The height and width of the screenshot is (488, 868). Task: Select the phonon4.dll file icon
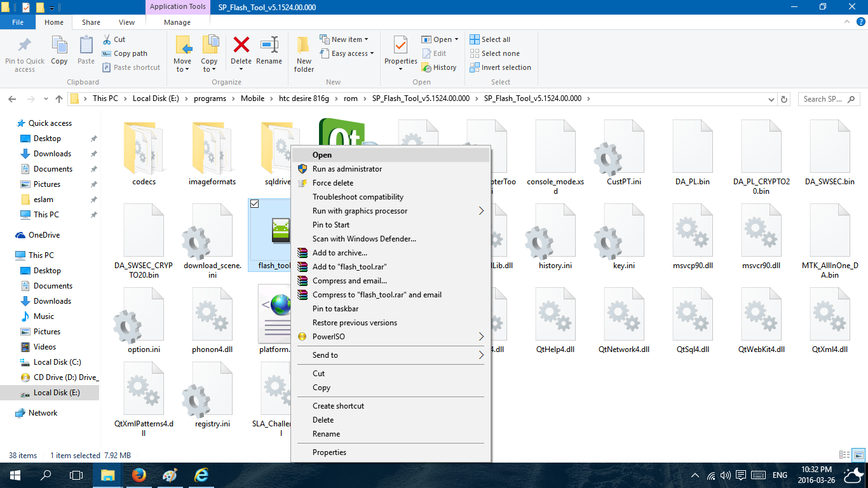click(212, 315)
